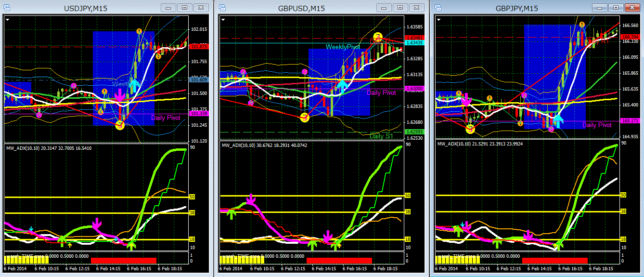Click yellow circle marker 3 at USDJPY low
Image resolution: width=644 pixels, height=277 pixels.
(119, 125)
